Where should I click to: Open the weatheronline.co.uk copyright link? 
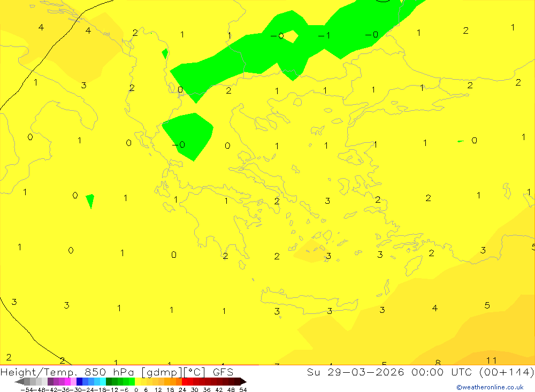490,387
